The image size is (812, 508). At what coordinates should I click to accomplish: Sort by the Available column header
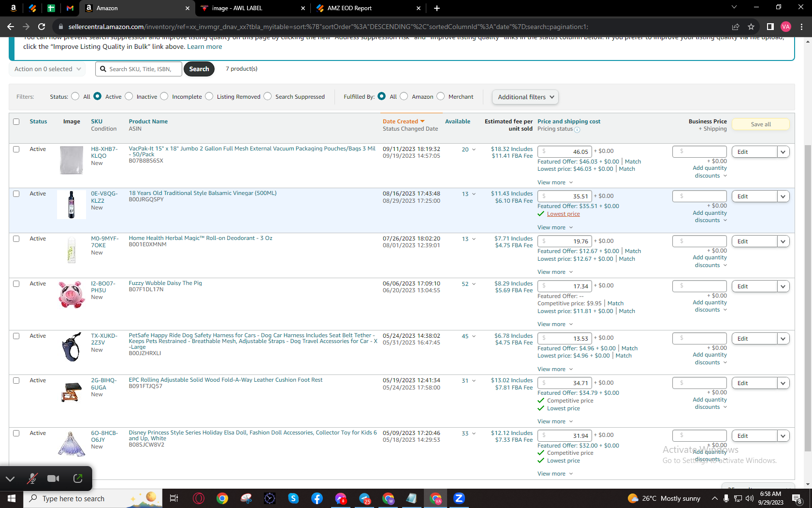tap(458, 121)
